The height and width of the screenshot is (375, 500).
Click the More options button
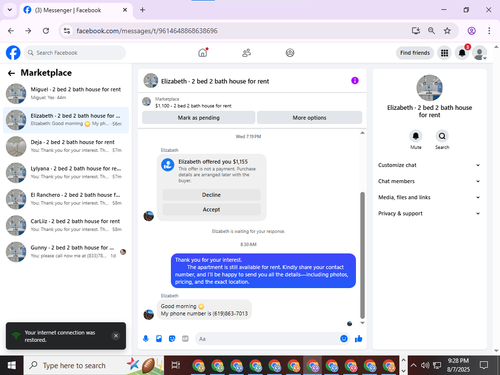pos(309,118)
